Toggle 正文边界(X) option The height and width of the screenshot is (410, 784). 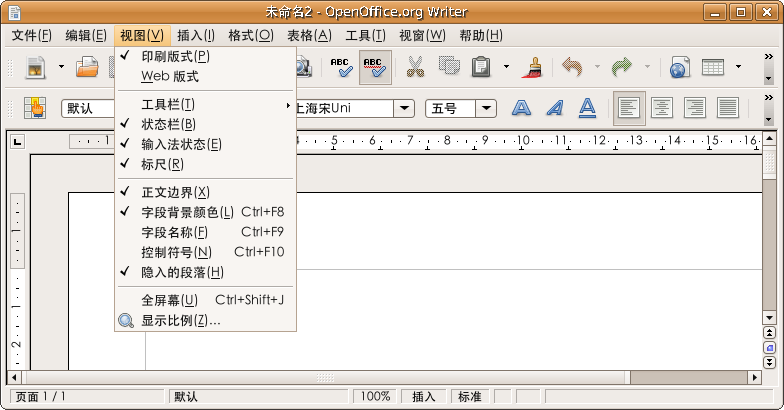206,192
